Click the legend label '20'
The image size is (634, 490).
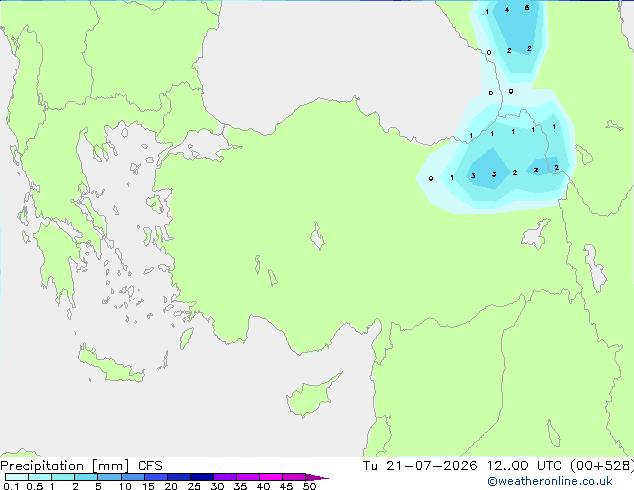pyautogui.click(x=171, y=486)
